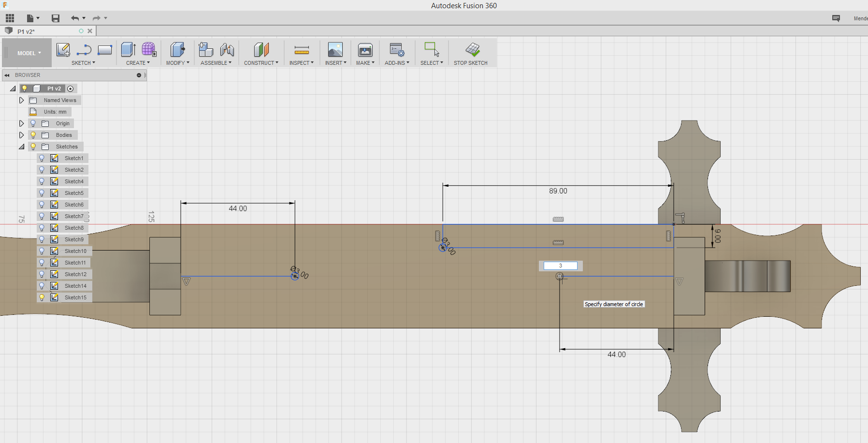Open the CONSTRUCT menu
868x443 pixels.
[261, 63]
